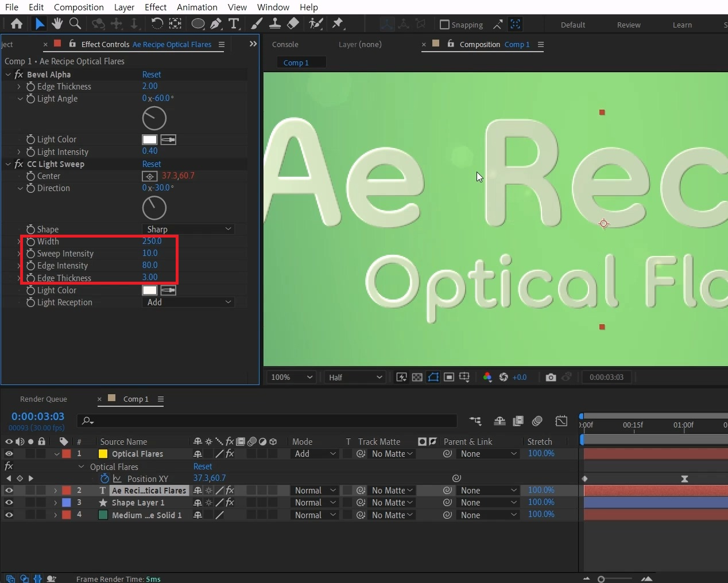Select the Horizontal Type tool
This screenshot has height=583, width=728.
(x=234, y=24)
